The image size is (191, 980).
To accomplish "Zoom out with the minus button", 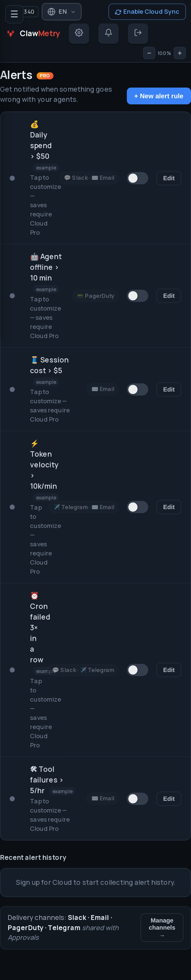I will tap(149, 53).
